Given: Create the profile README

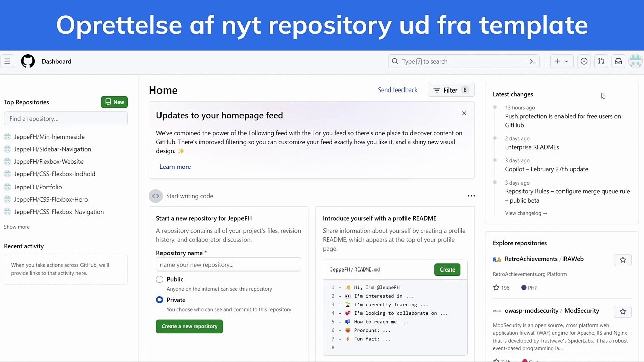Looking at the screenshot, I should (x=447, y=269).
